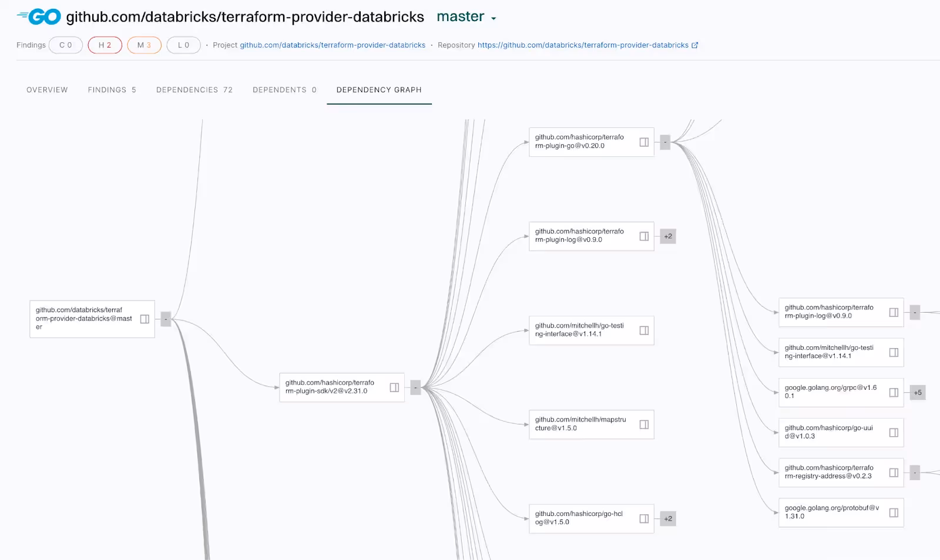Select right-column terraform-plugin-log@v0.9.0 node label
The width and height of the screenshot is (940, 560).
click(x=829, y=312)
